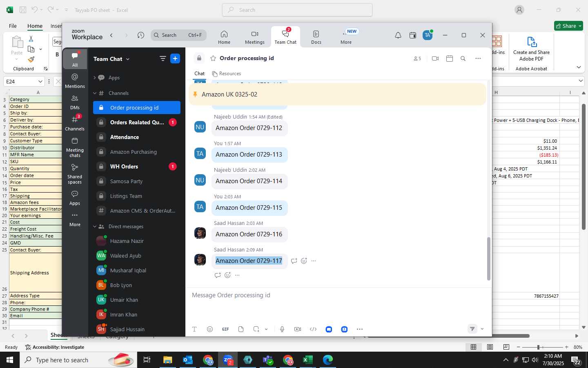Open direct message with Waleed Ayub
This screenshot has width=588, height=368.
click(137, 256)
